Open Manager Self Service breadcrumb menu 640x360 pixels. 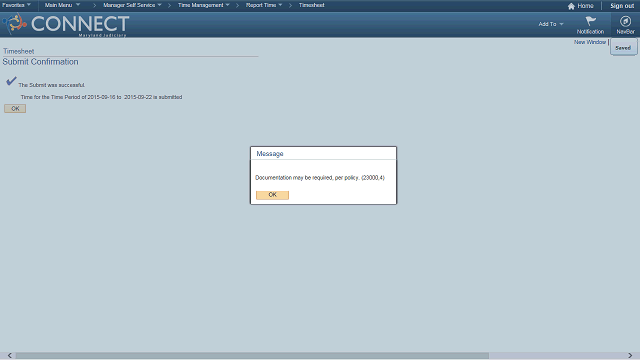pyautogui.click(x=132, y=5)
